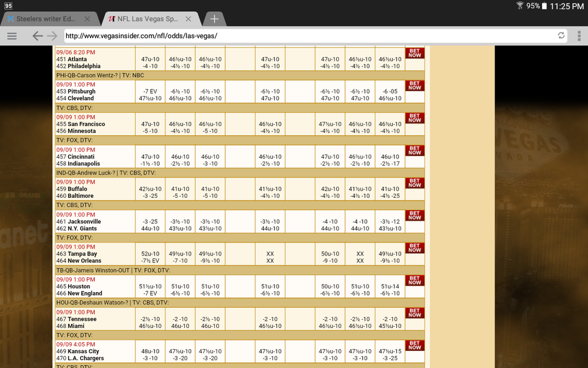
Task: Open the Indianapolis team link
Action: pyautogui.click(x=84, y=164)
